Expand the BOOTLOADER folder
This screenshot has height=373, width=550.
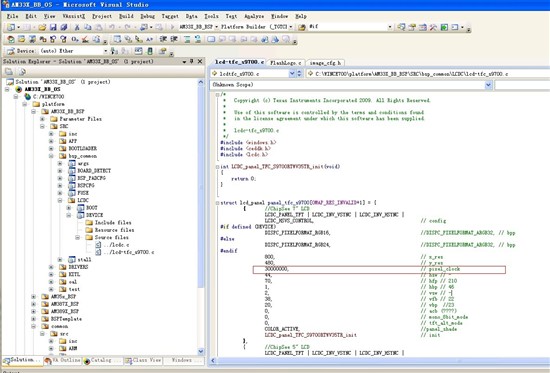click(x=51, y=148)
